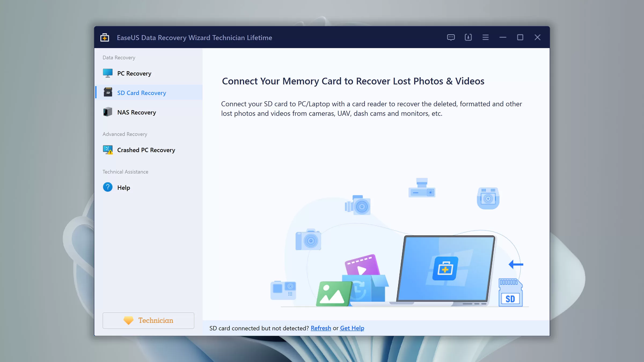Screen dimensions: 644x362
Task: Open Crashed PC Recovery tool
Action: [x=146, y=150]
